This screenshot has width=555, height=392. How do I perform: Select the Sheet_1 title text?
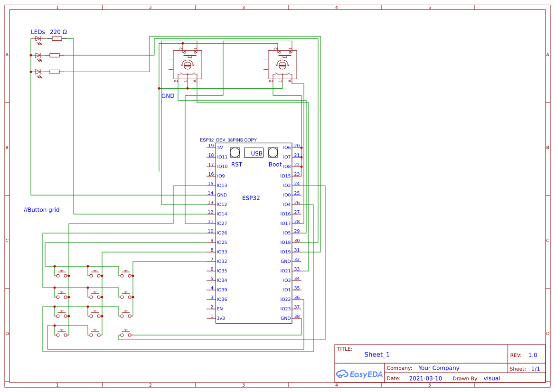[377, 355]
